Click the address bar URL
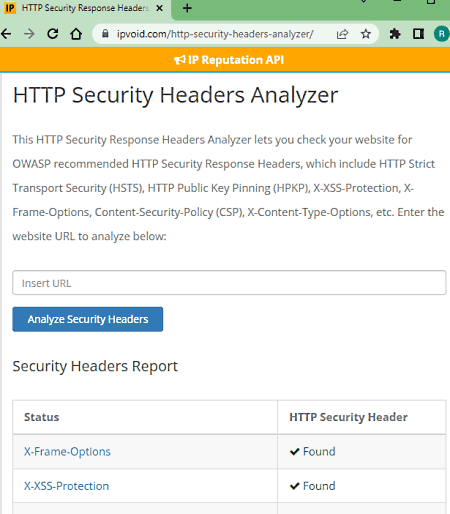The width and height of the screenshot is (450, 514). pyautogui.click(x=215, y=34)
